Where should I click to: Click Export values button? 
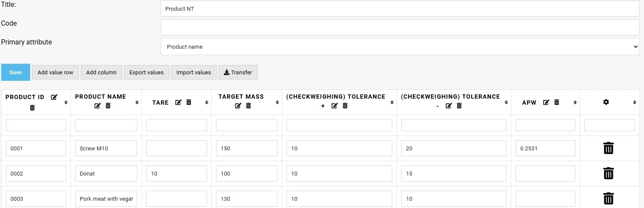pyautogui.click(x=146, y=72)
